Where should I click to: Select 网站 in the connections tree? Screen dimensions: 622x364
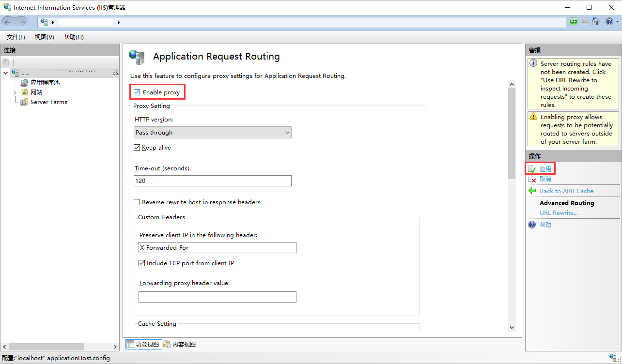36,92
